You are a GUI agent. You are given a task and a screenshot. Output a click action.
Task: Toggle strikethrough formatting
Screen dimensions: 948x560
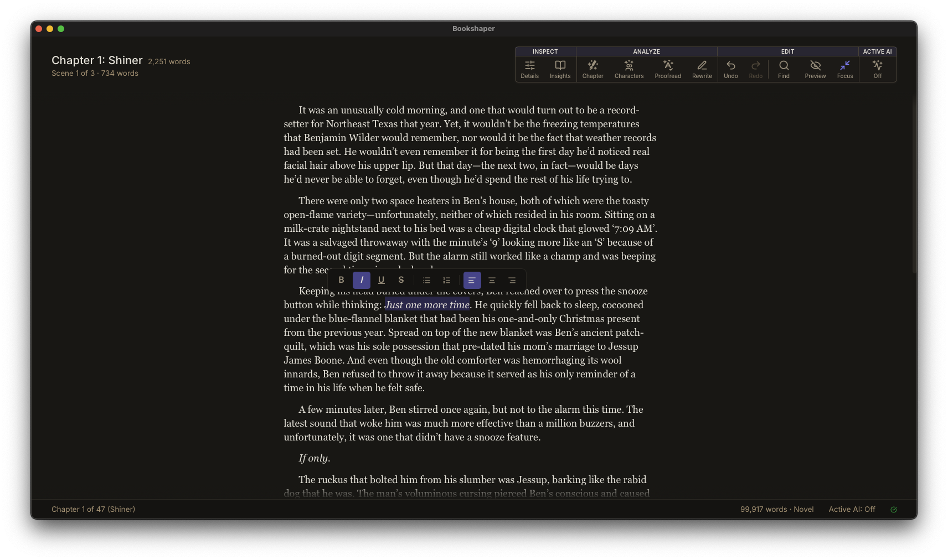tap(401, 280)
